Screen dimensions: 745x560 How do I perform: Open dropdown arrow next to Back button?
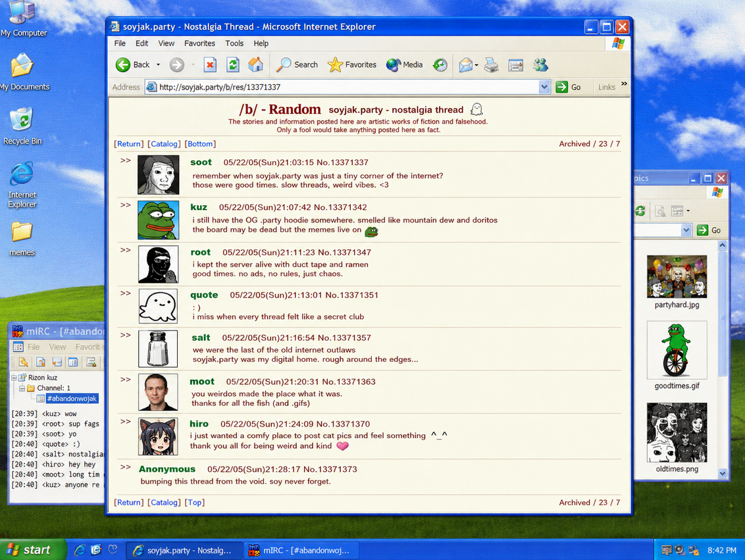click(158, 64)
